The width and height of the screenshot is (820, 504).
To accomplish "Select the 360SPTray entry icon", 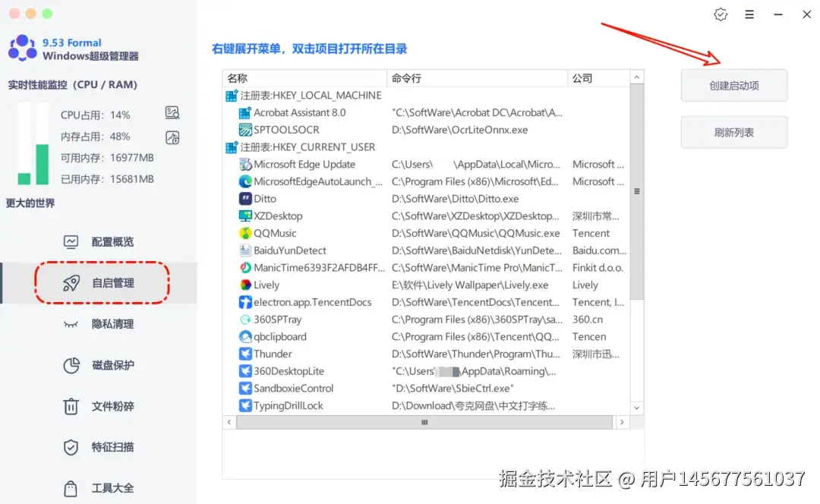I will click(244, 320).
